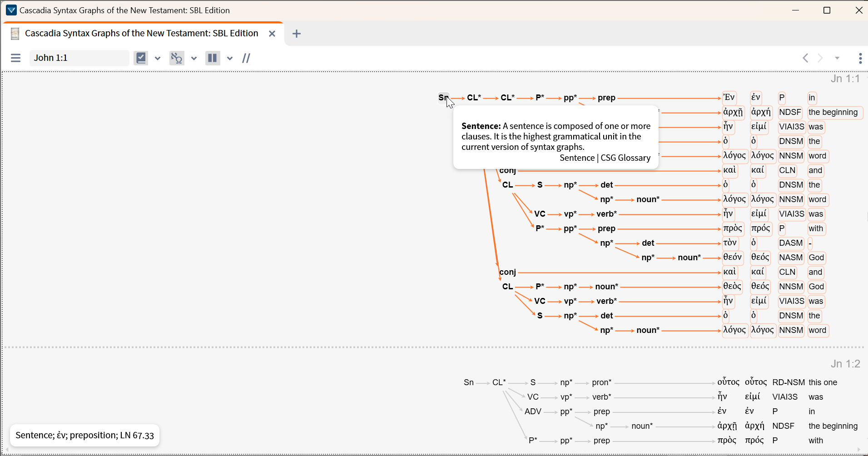
Task: Click "the beginning" gloss in John 1:2
Action: coord(833,426)
